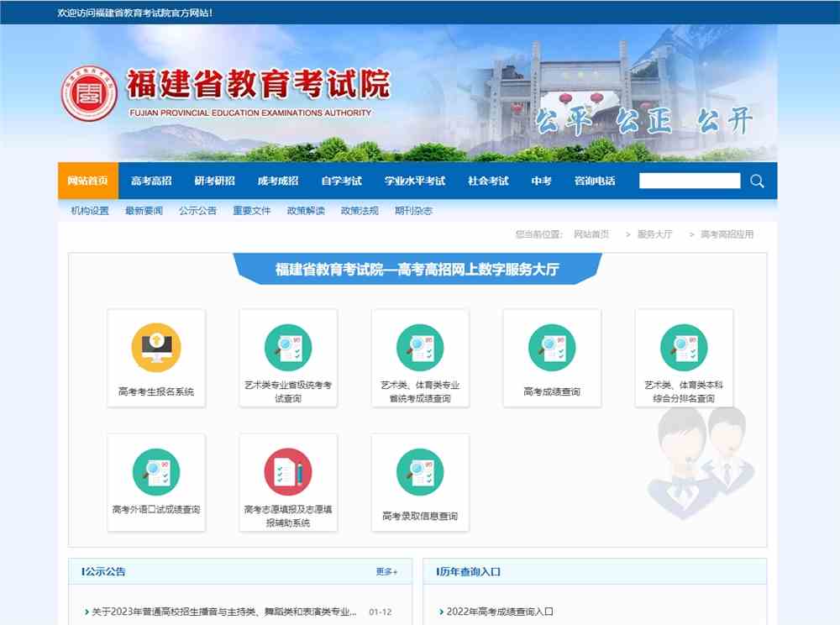
Task: Open the 高考考生报名系统 monitor icon
Action: point(156,348)
